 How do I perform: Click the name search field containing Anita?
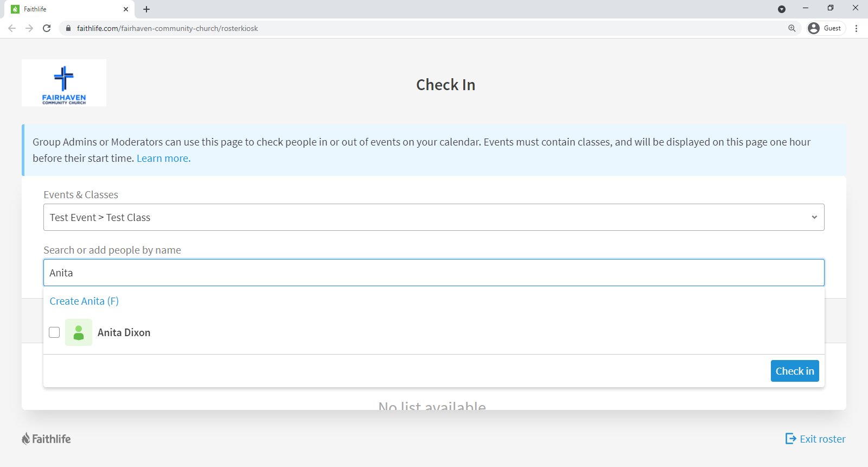coord(433,273)
